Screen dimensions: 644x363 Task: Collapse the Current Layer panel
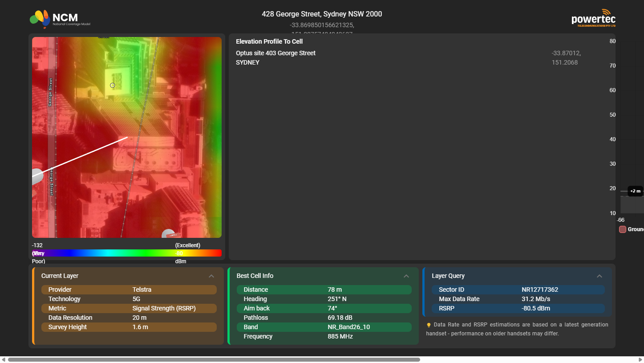(211, 276)
